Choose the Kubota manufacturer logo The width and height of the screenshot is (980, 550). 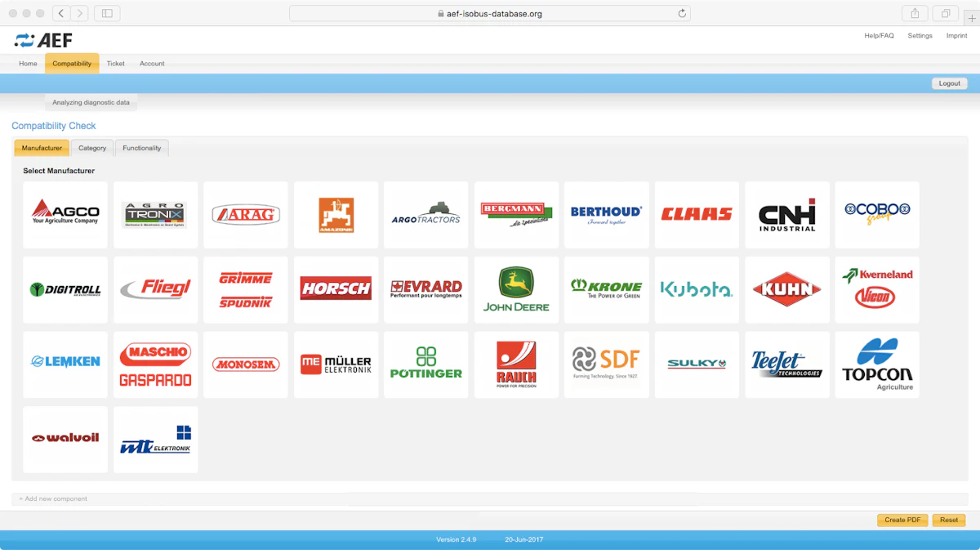[x=697, y=290]
